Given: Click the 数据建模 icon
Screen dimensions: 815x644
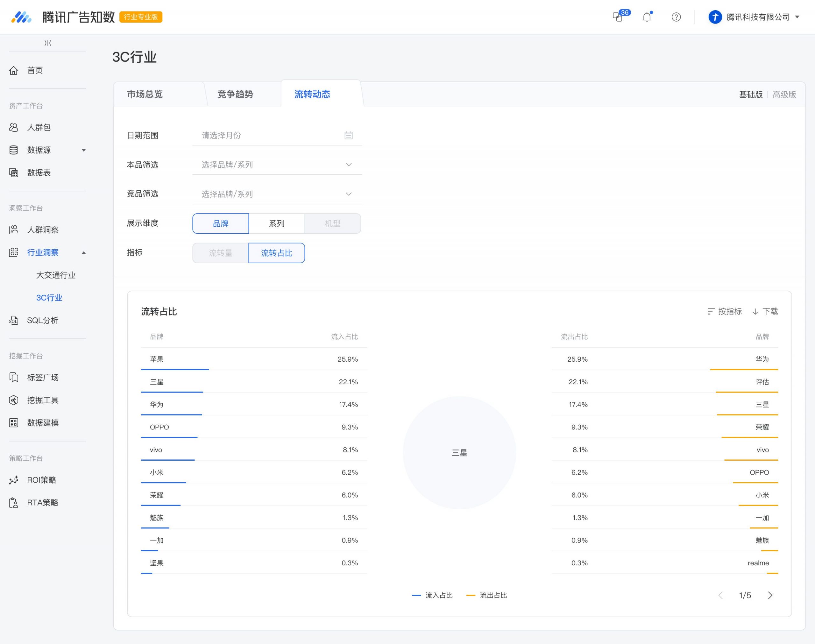Looking at the screenshot, I should [14, 423].
